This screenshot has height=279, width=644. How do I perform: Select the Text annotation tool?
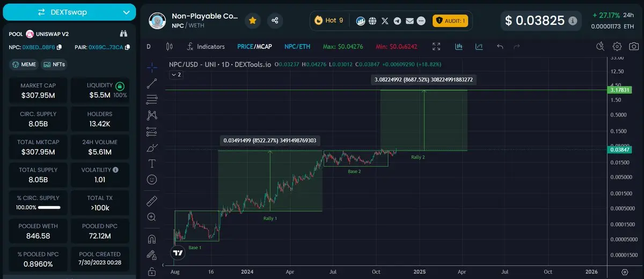(x=152, y=163)
